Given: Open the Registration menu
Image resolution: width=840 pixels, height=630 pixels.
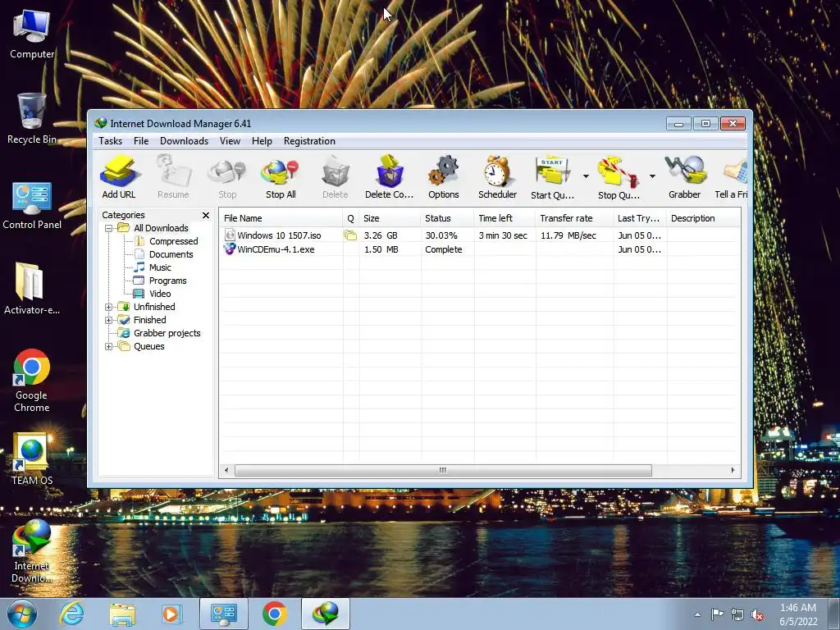Looking at the screenshot, I should pos(309,141).
